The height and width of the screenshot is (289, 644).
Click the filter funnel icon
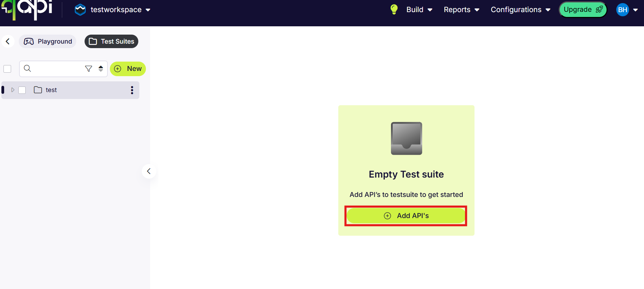coord(88,69)
